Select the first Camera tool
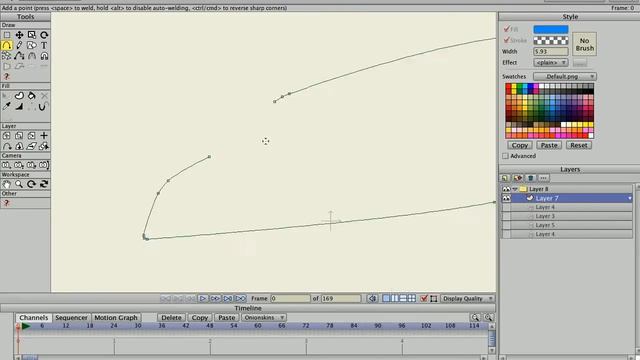Viewport: 640px width, 360px height. click(7, 165)
